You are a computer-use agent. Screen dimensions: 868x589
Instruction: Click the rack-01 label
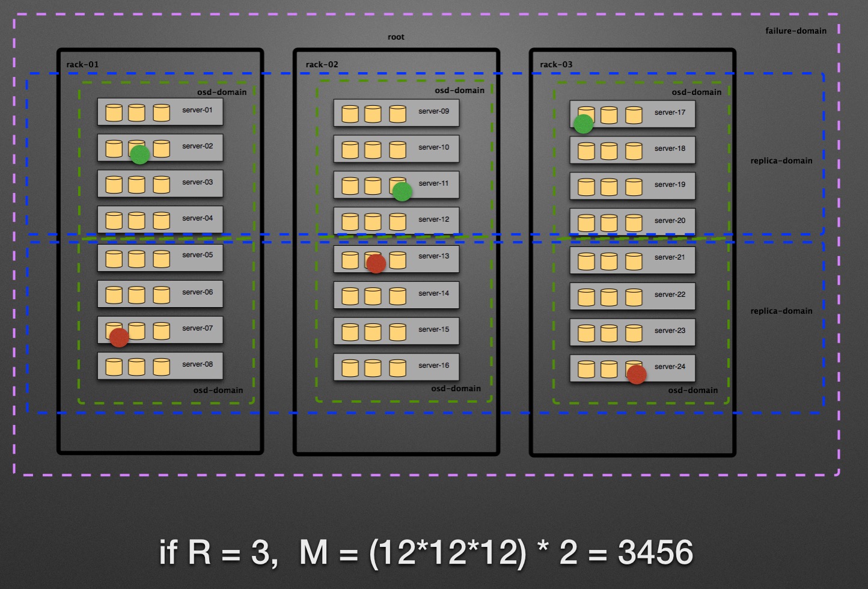82,64
